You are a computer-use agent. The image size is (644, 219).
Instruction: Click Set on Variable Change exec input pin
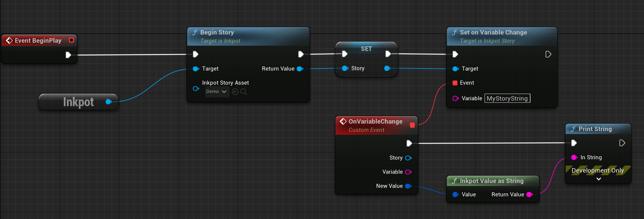pos(455,54)
